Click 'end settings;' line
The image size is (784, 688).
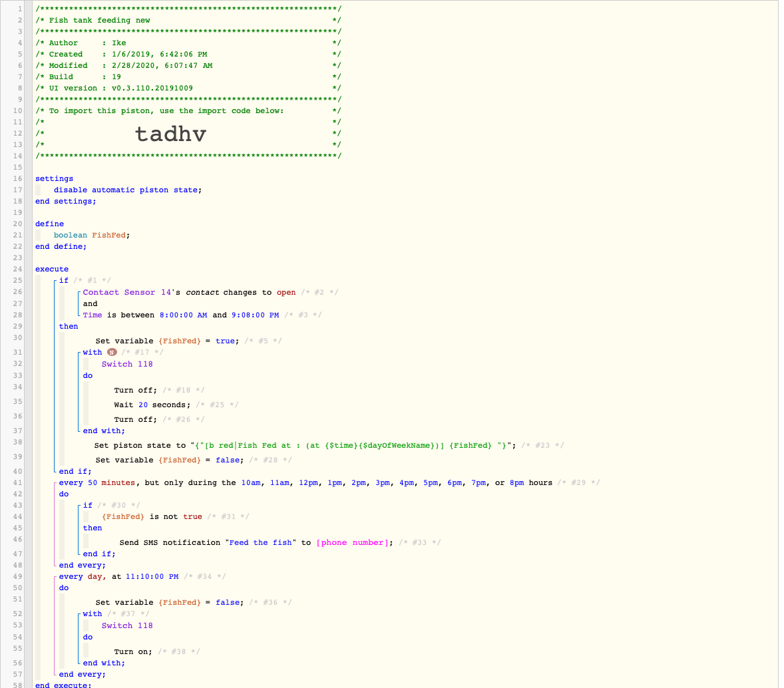click(x=65, y=201)
